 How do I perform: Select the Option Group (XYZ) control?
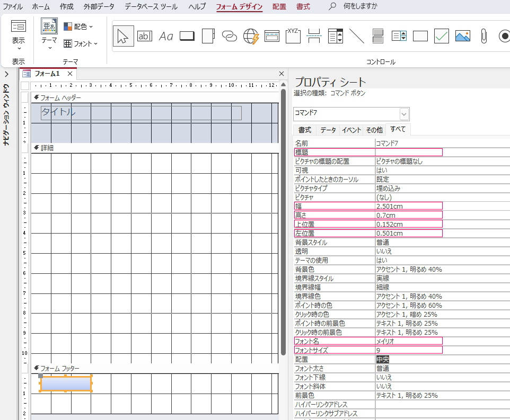click(293, 36)
